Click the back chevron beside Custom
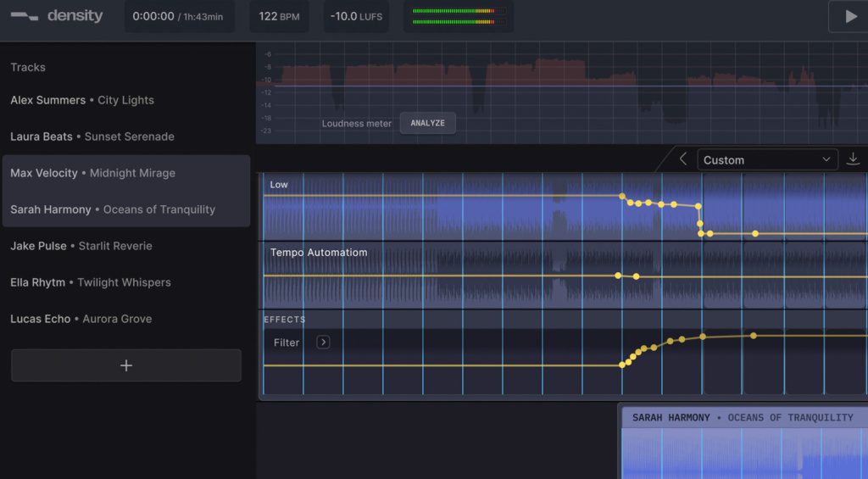 683,159
